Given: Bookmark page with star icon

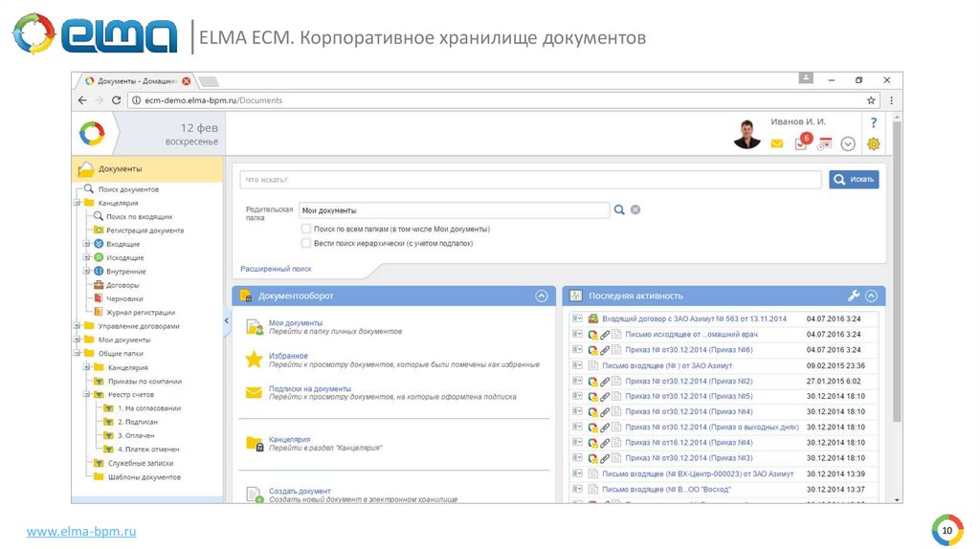Looking at the screenshot, I should tap(871, 99).
